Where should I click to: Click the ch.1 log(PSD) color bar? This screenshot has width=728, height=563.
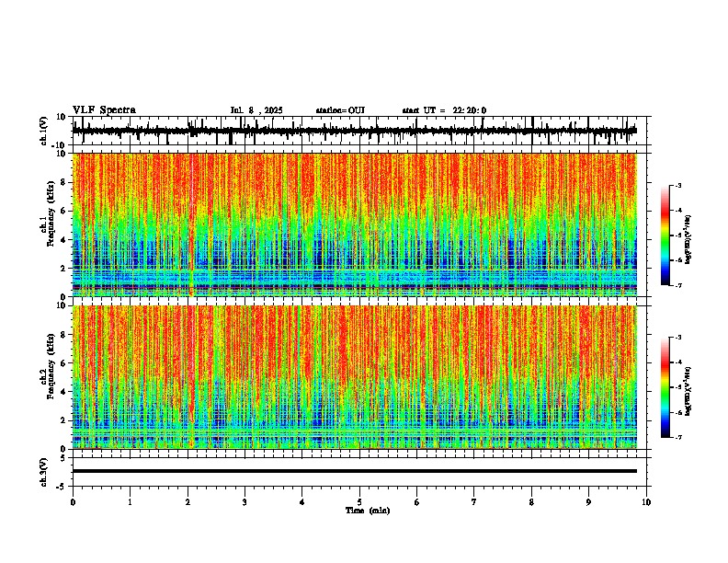tap(665, 236)
